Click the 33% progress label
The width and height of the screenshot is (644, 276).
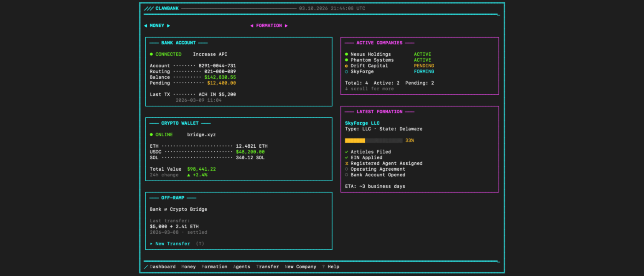pyautogui.click(x=409, y=140)
